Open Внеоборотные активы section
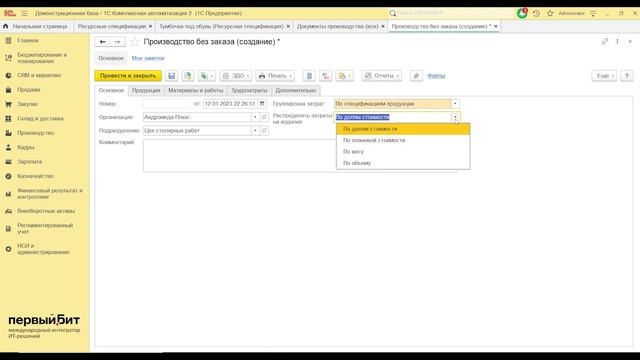The width and height of the screenshot is (640, 360). (x=45, y=211)
